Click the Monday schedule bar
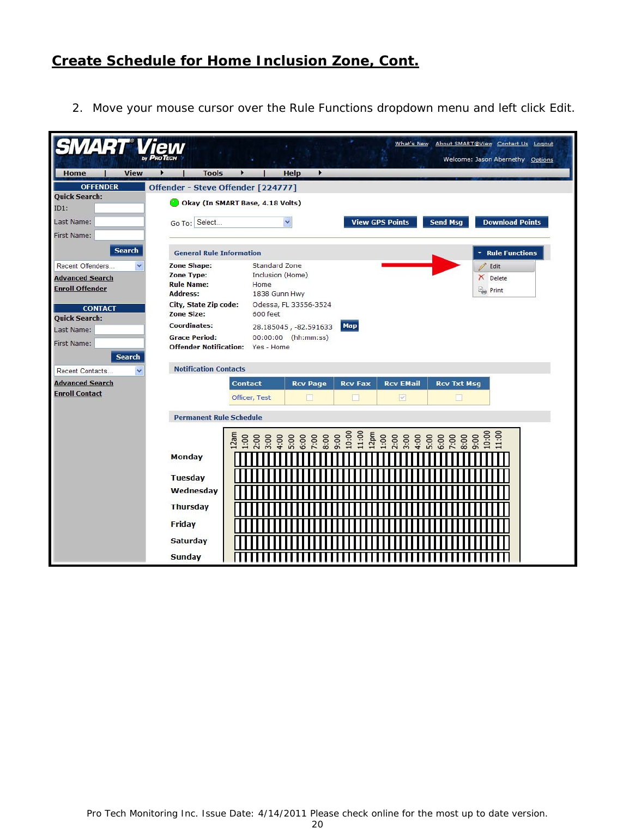 pyautogui.click(x=372, y=459)
